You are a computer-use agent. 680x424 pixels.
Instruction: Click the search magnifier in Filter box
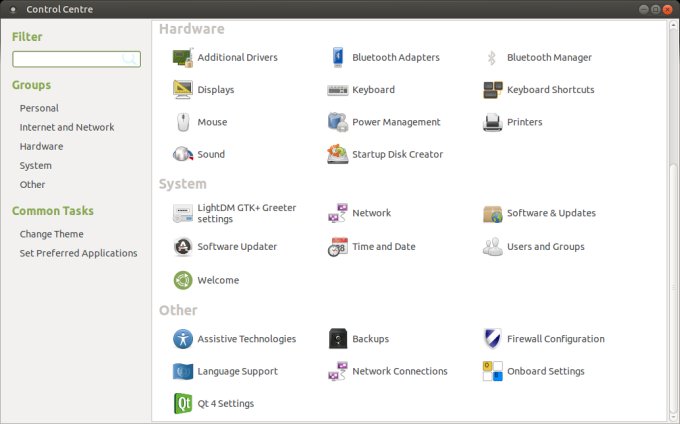[x=129, y=59]
